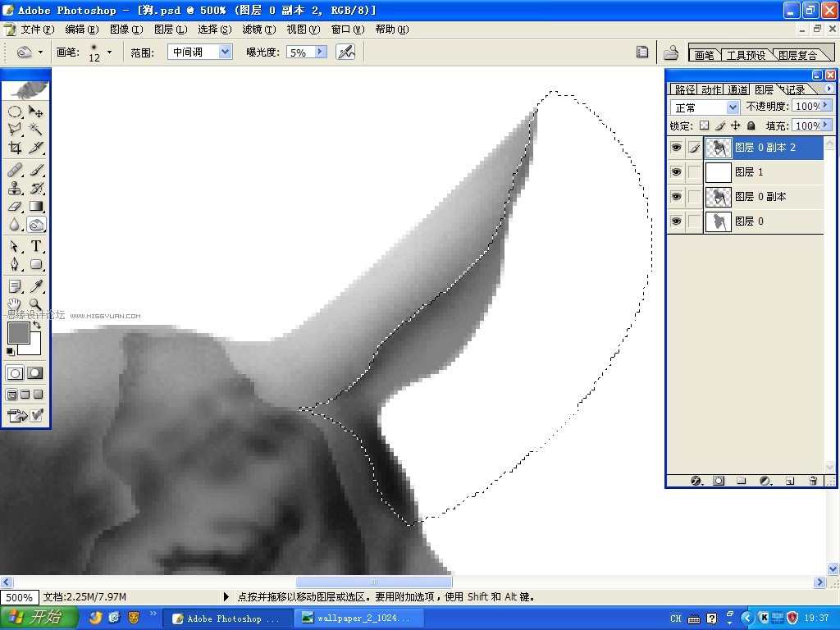Viewport: 840px width, 630px height.
Task: Open the 滤镜 menu
Action: pos(258,30)
